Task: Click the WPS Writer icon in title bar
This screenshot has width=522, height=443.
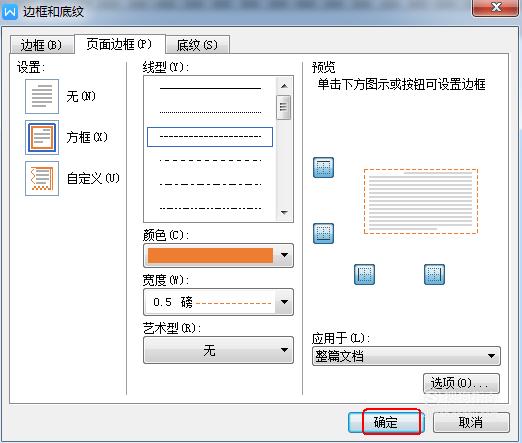Action: [10, 12]
